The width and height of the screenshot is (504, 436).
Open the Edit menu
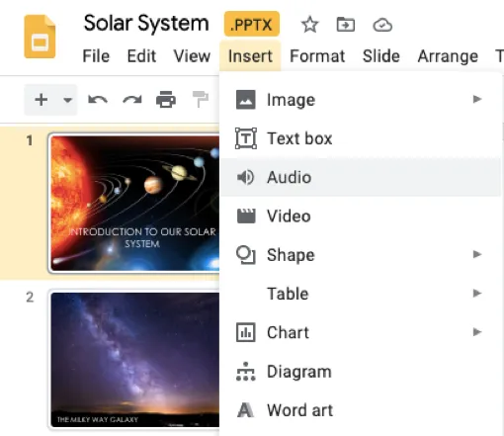(x=141, y=56)
